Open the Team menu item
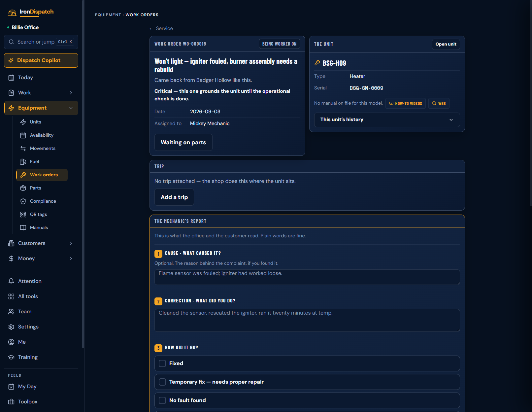 (x=41, y=312)
